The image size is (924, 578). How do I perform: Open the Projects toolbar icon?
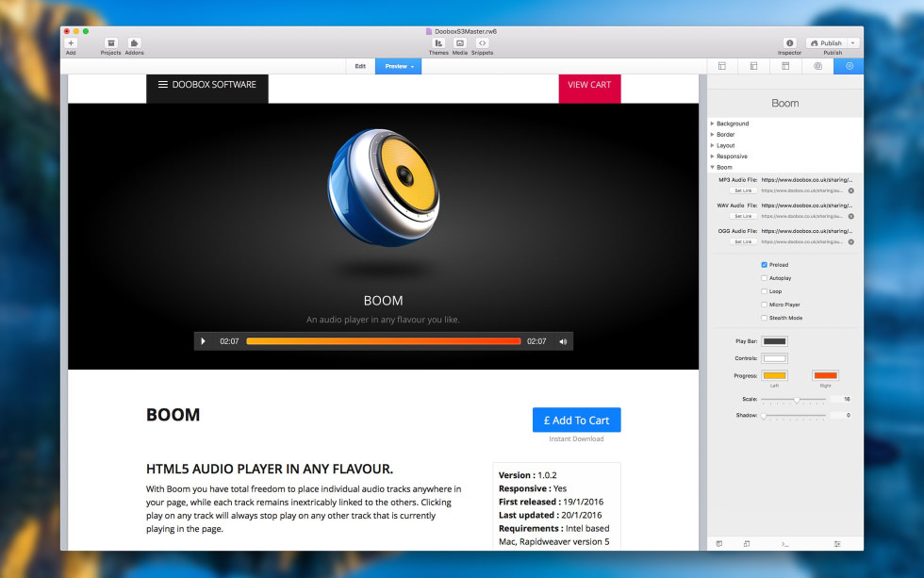click(111, 43)
